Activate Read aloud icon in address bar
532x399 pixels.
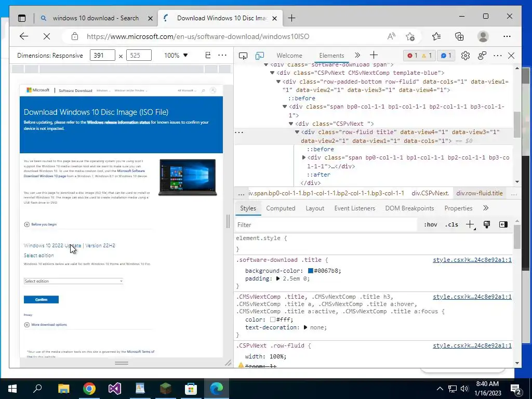click(391, 36)
